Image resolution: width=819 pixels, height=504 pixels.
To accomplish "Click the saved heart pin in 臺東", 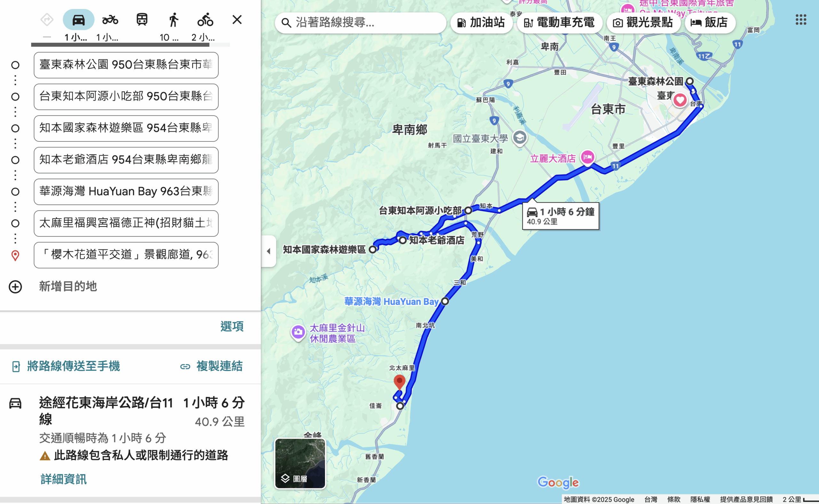I will pyautogui.click(x=680, y=100).
